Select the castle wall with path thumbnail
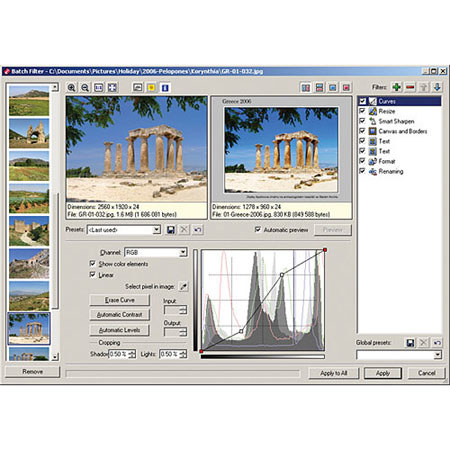450x450 pixels. click(x=29, y=231)
